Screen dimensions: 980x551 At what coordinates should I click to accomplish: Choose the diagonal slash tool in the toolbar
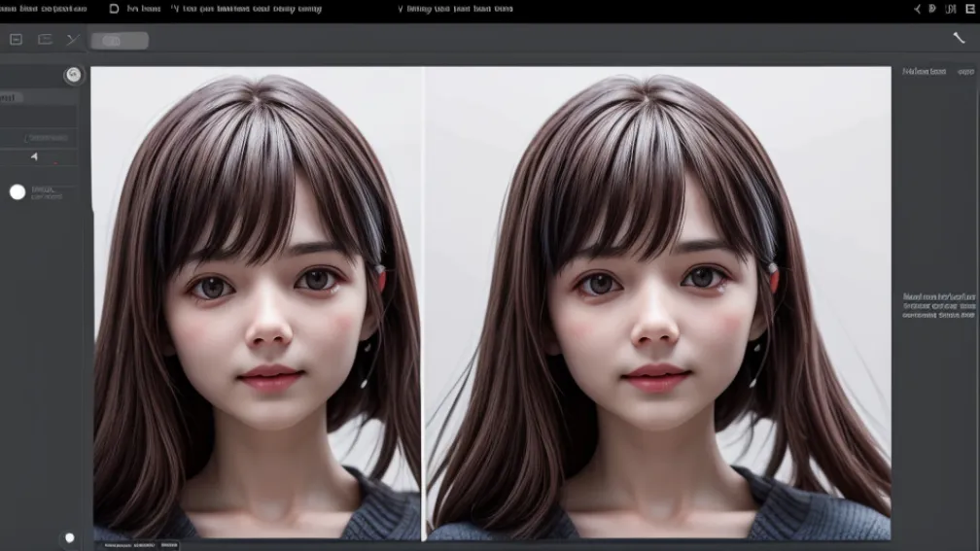pos(72,40)
